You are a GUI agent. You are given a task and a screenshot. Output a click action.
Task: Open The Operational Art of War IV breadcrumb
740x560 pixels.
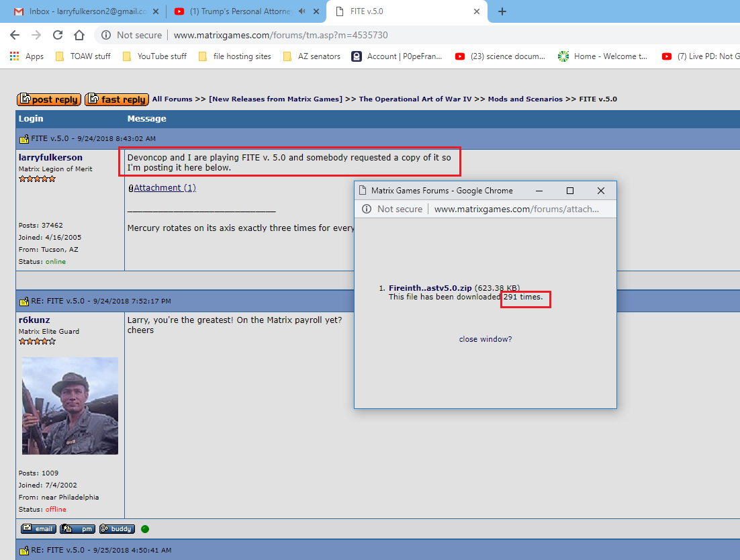click(x=415, y=99)
